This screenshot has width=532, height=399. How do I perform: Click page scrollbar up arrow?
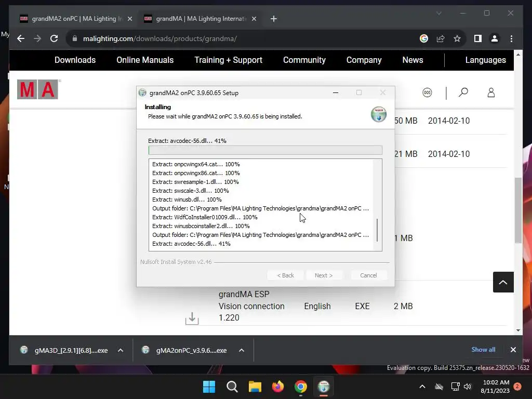pyautogui.click(x=518, y=54)
